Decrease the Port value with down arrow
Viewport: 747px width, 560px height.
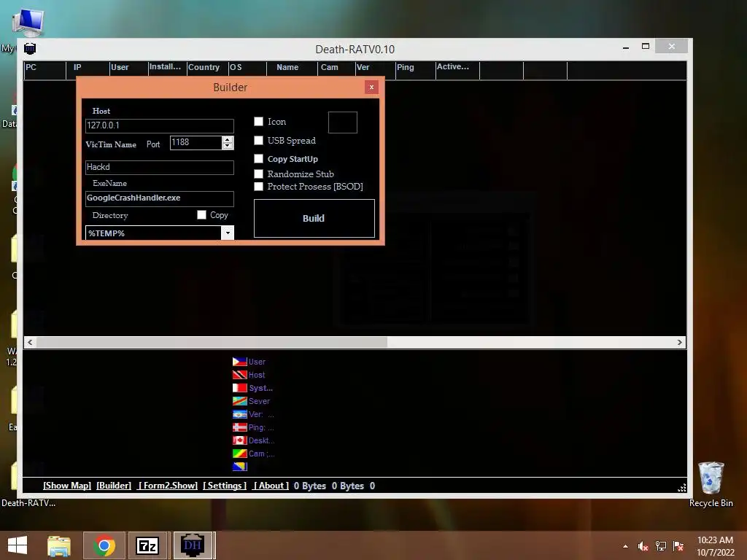click(x=228, y=146)
